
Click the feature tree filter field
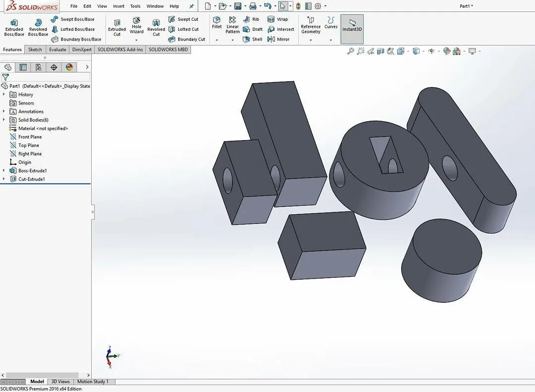coord(46,77)
